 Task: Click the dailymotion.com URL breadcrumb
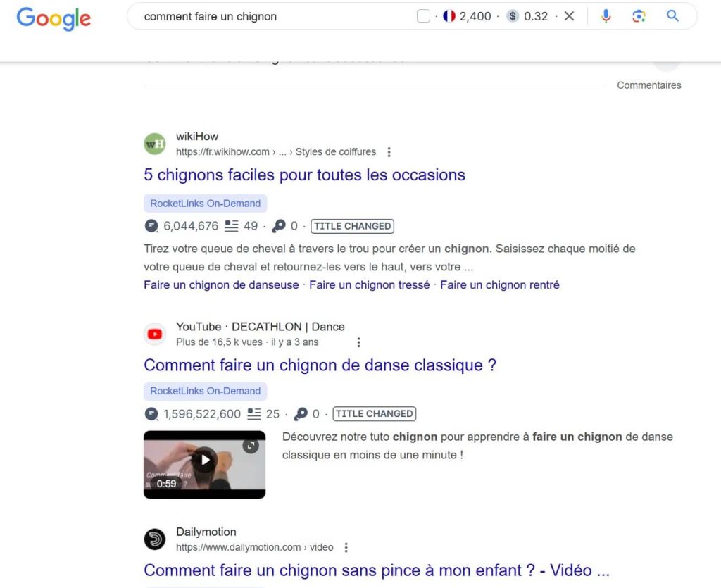pyautogui.click(x=254, y=547)
